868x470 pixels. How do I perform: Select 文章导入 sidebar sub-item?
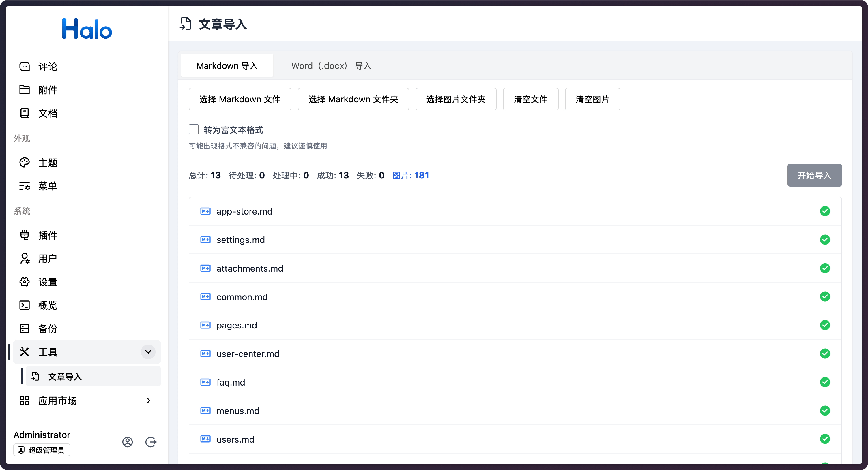[65, 376]
